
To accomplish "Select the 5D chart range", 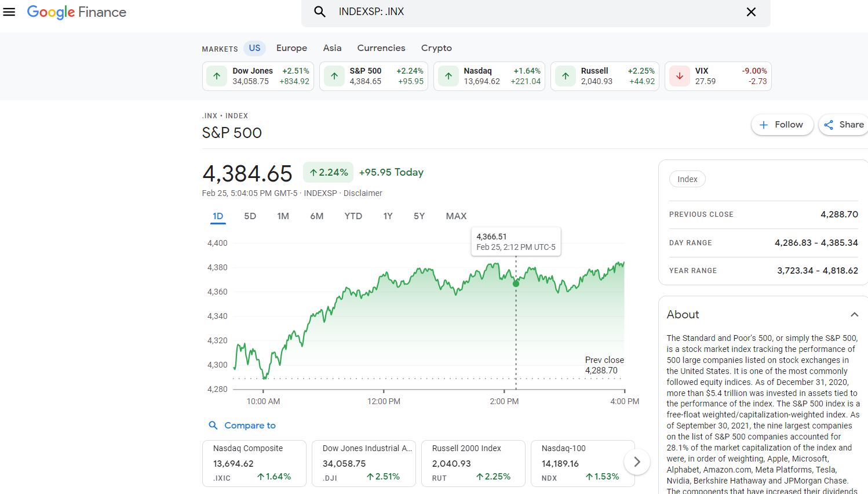I will point(250,216).
